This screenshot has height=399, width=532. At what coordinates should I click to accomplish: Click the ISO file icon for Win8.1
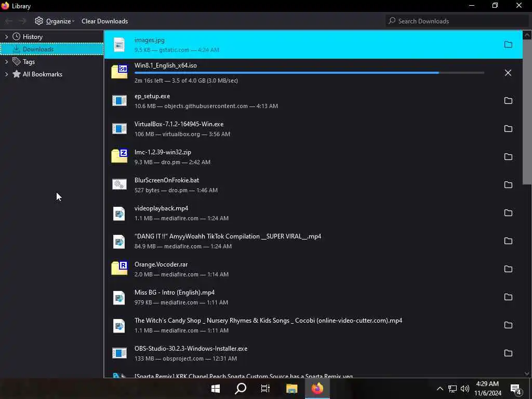pyautogui.click(x=119, y=72)
